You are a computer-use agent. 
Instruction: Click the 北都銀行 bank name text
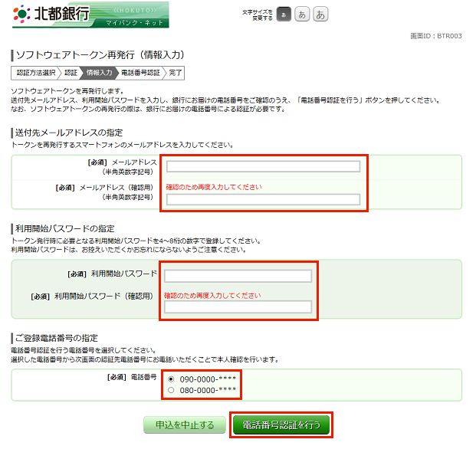point(61,14)
